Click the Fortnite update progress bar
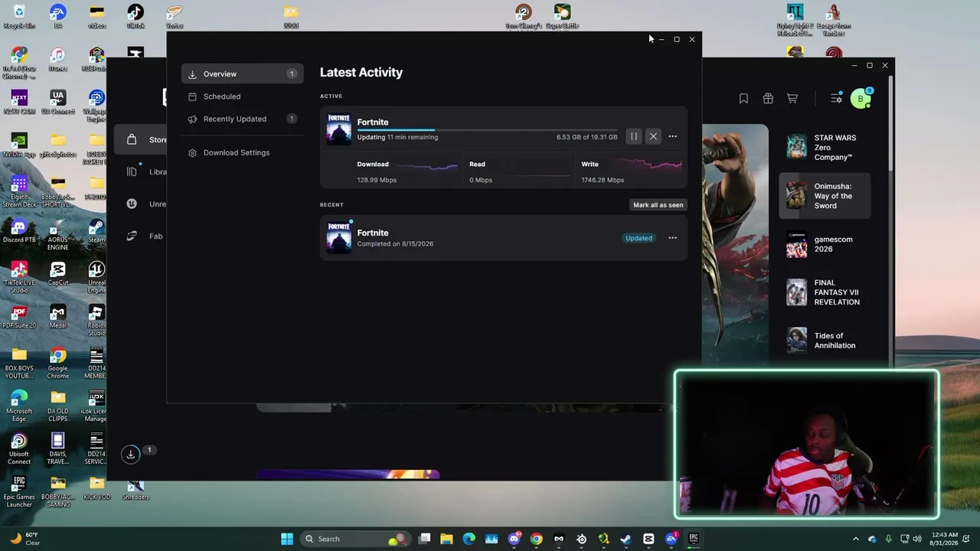 487,130
